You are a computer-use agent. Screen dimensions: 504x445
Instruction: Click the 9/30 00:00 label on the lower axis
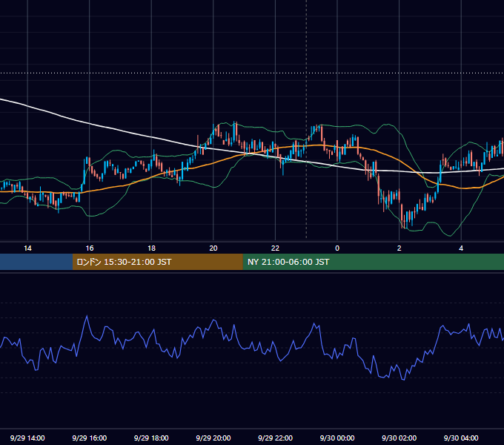pos(337,438)
